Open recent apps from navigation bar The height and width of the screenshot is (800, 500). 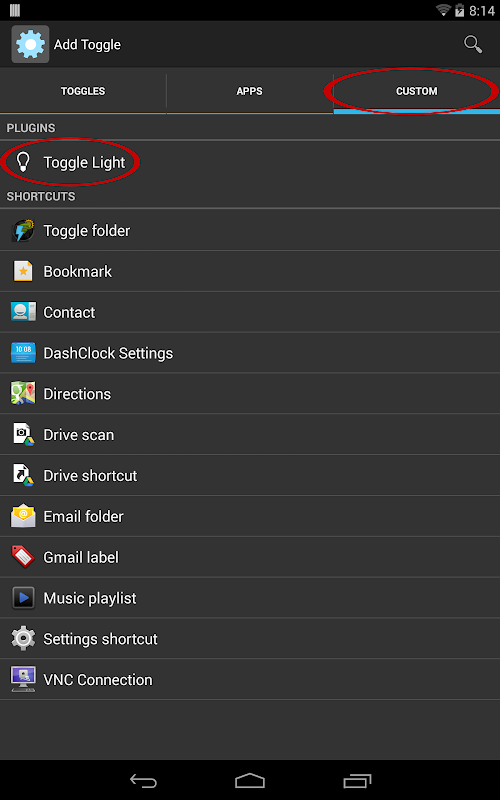click(x=357, y=781)
